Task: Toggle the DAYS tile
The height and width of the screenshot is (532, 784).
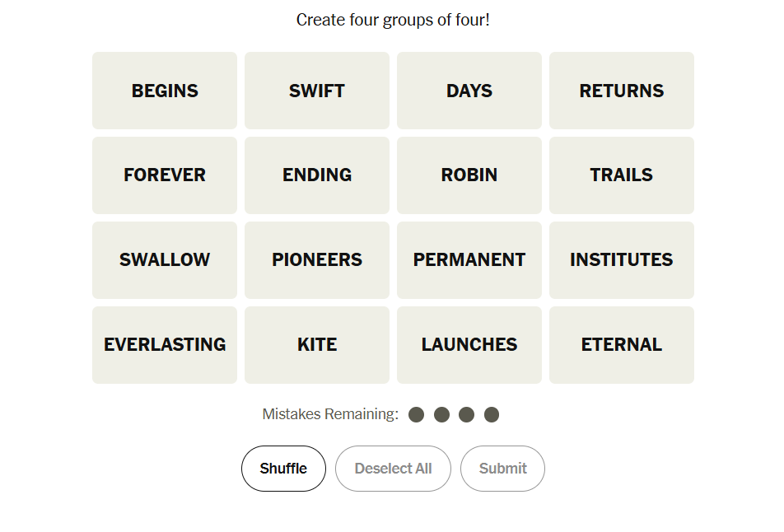Action: coord(469,91)
